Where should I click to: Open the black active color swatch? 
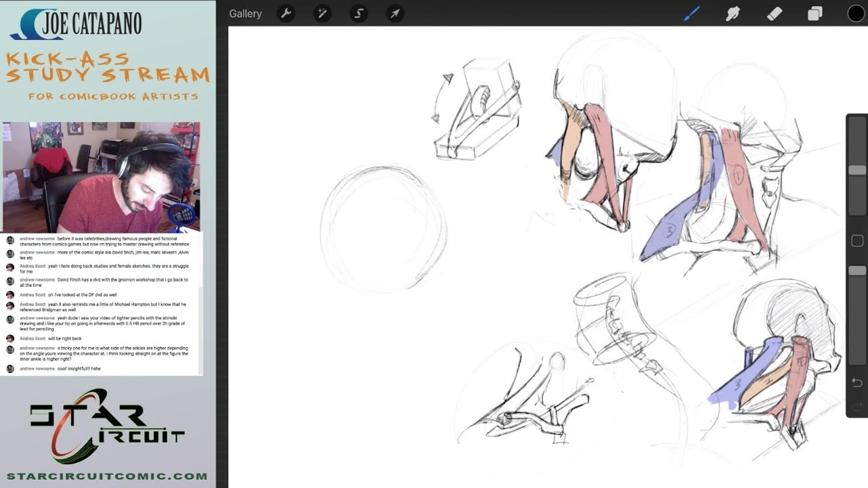856,14
